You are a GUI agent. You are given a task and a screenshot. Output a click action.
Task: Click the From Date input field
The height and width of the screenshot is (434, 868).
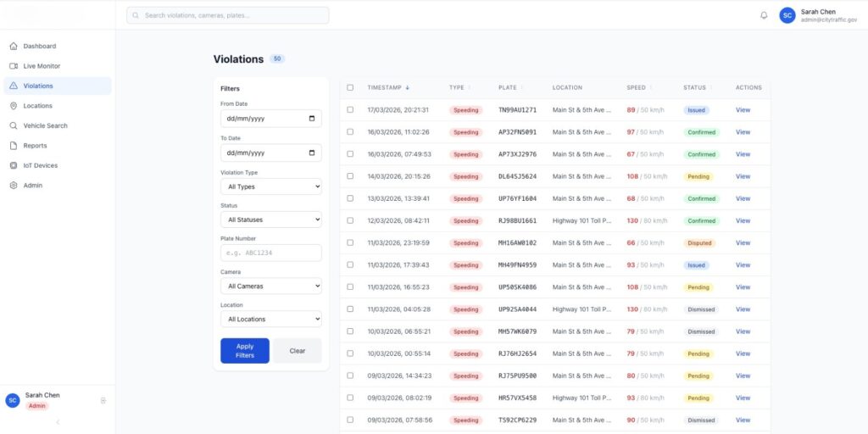coord(270,119)
